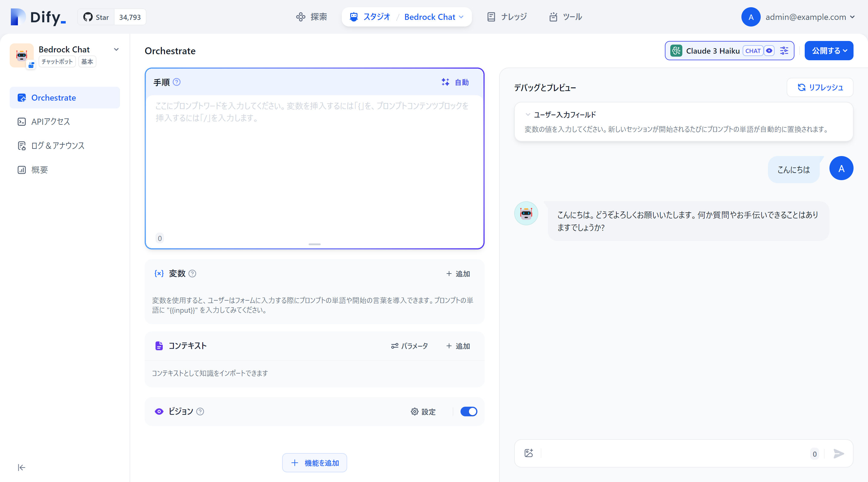Open the ツール (Tools) section
This screenshot has height=482, width=868.
[565, 17]
